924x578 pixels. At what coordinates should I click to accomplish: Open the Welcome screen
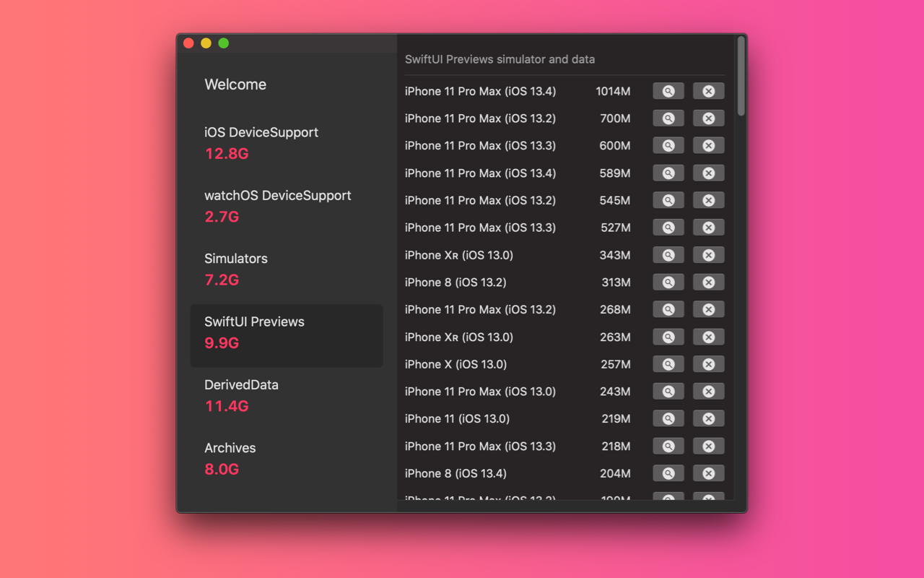pyautogui.click(x=235, y=85)
